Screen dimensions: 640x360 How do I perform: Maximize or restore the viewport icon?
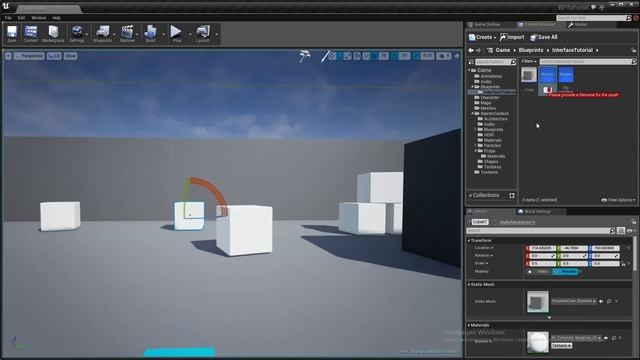pos(457,56)
